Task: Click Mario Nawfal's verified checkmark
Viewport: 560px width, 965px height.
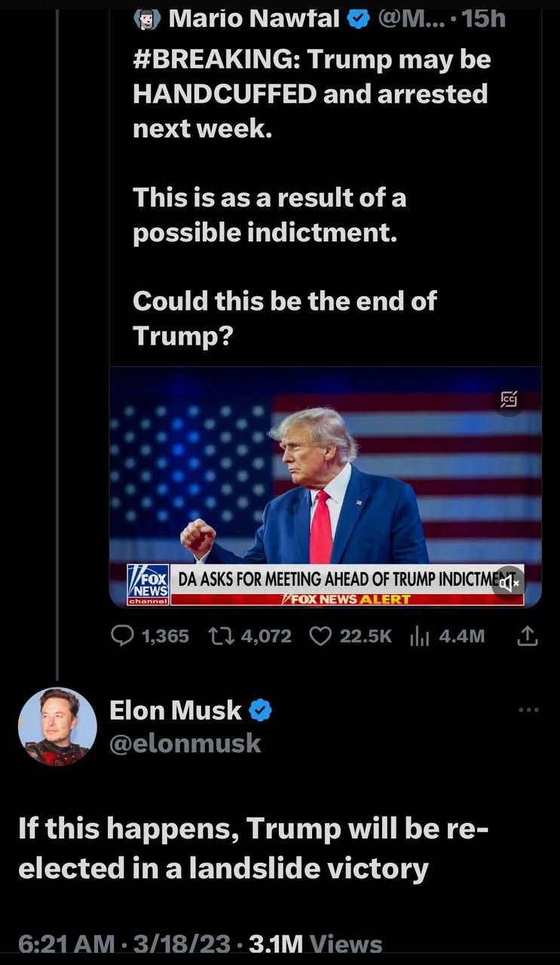Action: click(x=359, y=18)
